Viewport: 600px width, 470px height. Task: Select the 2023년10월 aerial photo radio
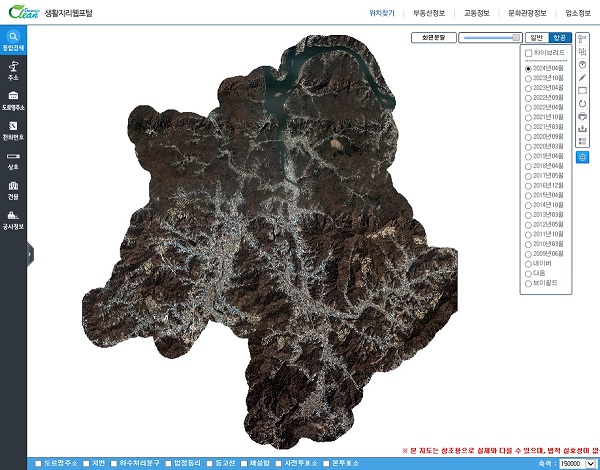(x=528, y=78)
